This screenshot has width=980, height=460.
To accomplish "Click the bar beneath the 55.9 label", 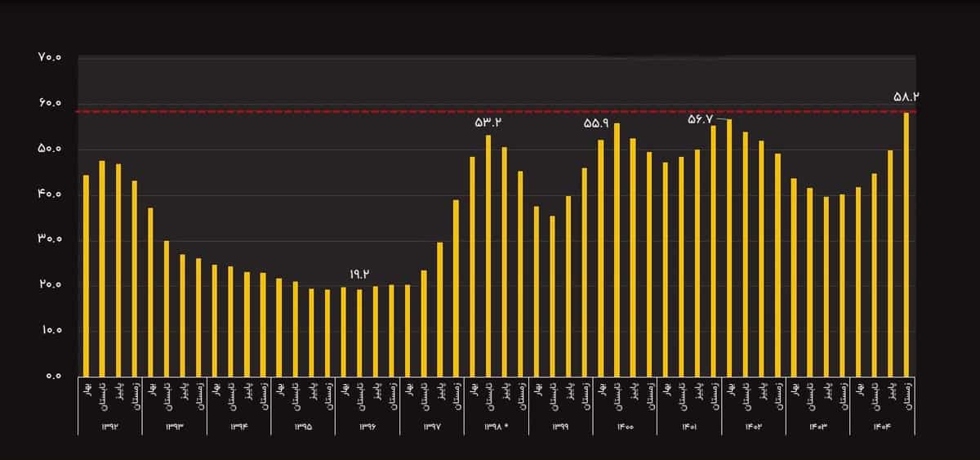I will 617,249.
